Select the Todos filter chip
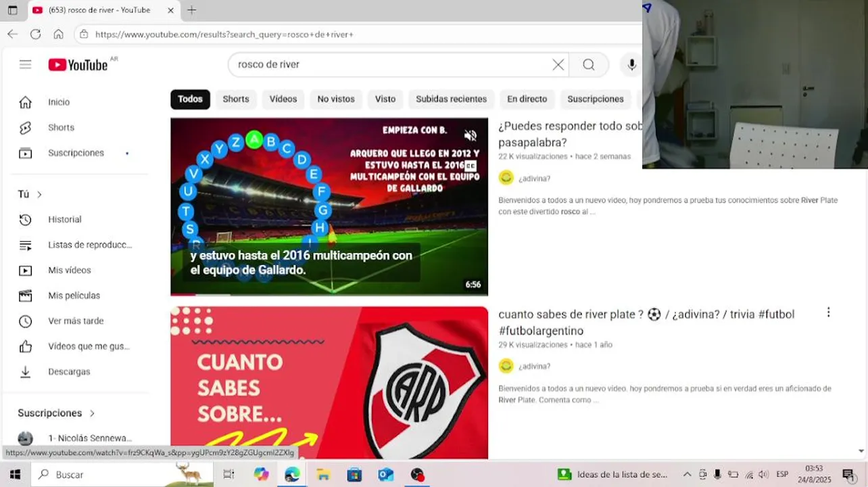The height and width of the screenshot is (487, 868). 190,99
